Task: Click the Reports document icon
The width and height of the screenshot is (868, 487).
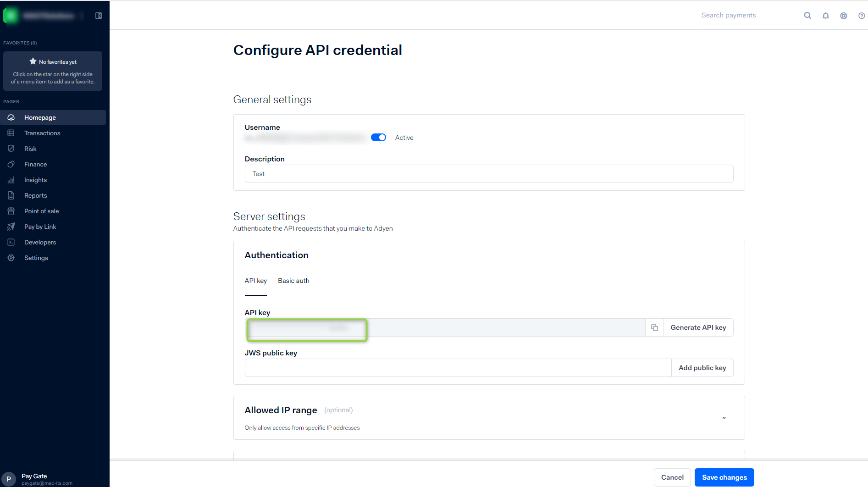Action: [11, 195]
